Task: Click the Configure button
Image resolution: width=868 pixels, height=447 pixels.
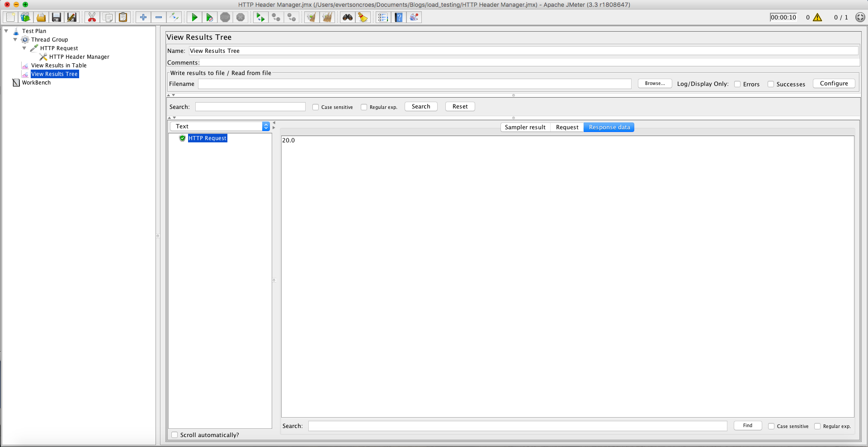Action: coord(834,84)
